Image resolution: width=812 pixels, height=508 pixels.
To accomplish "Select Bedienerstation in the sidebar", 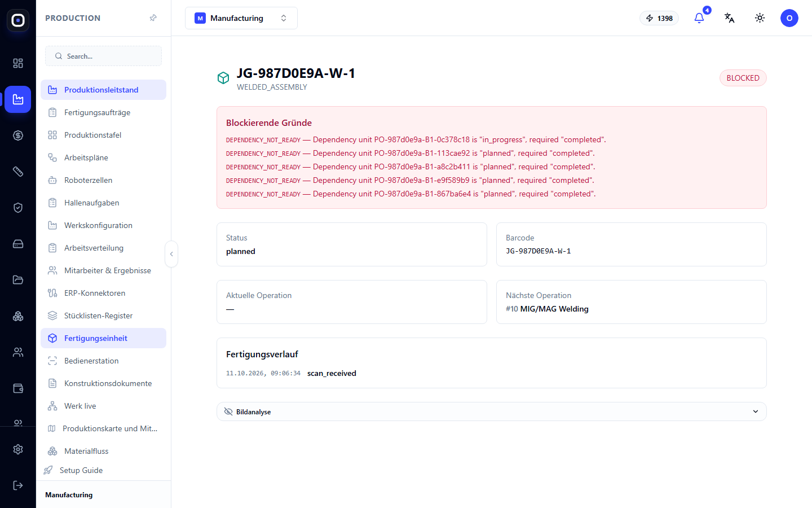I will [103, 361].
